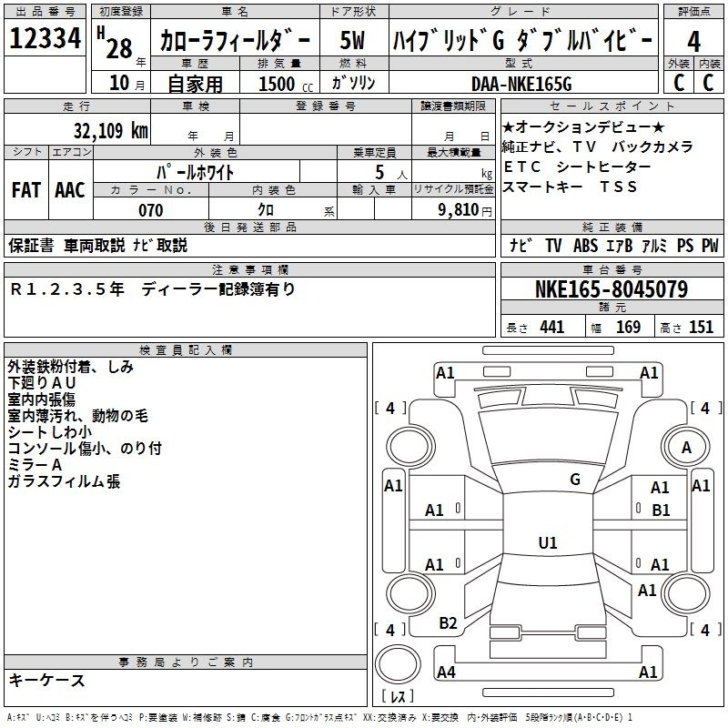This screenshot has height=728, width=728.
Task: Select the overall evaluation score 4
Action: [x=693, y=41]
